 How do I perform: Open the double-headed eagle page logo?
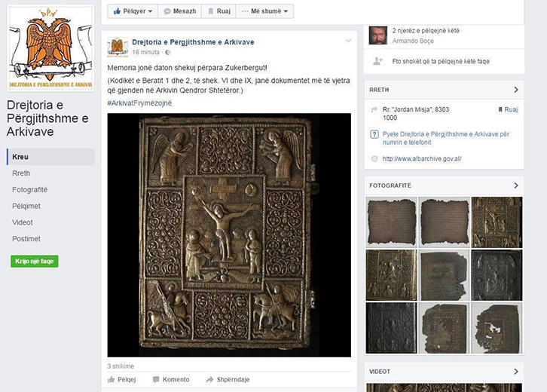pyautogui.click(x=50, y=48)
